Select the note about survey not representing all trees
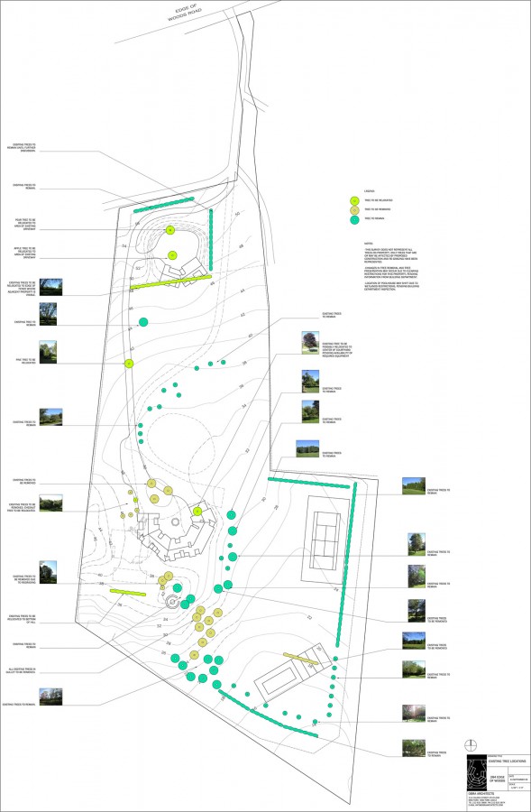This screenshot has width=531, height=812. coord(390,256)
